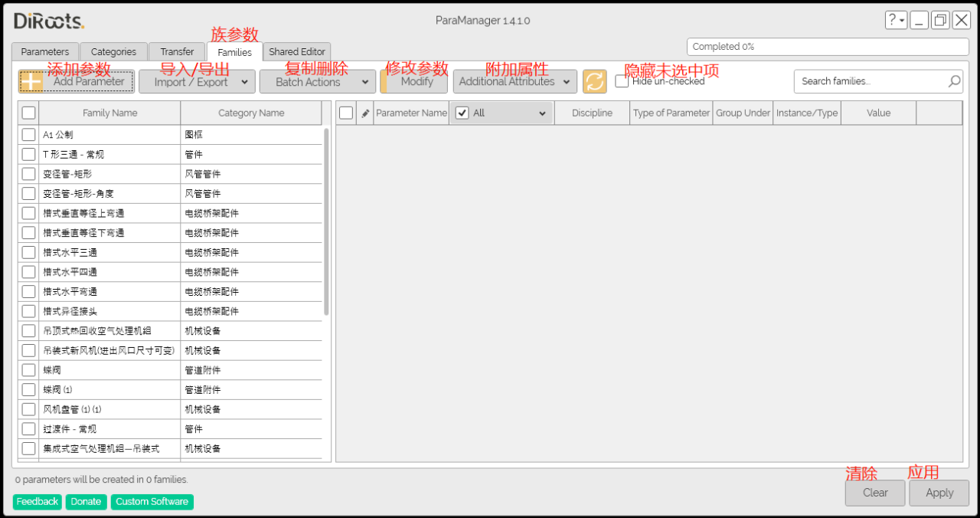Sort by the Family Name column header
Image resolution: width=980 pixels, height=518 pixels.
[110, 113]
